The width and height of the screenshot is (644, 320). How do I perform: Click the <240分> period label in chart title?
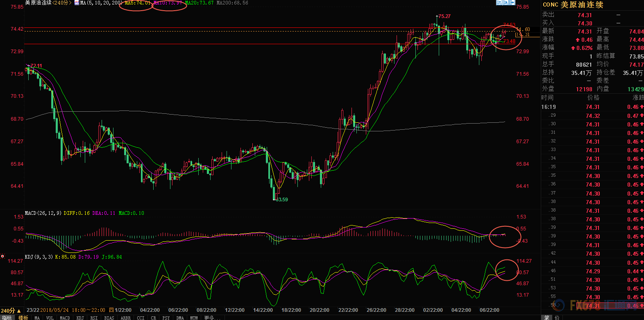(61, 3)
